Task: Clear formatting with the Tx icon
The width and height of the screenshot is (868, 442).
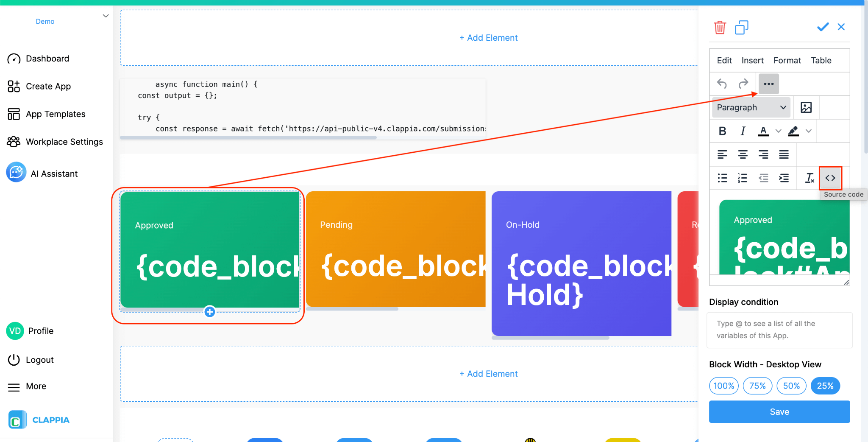Action: coord(810,178)
